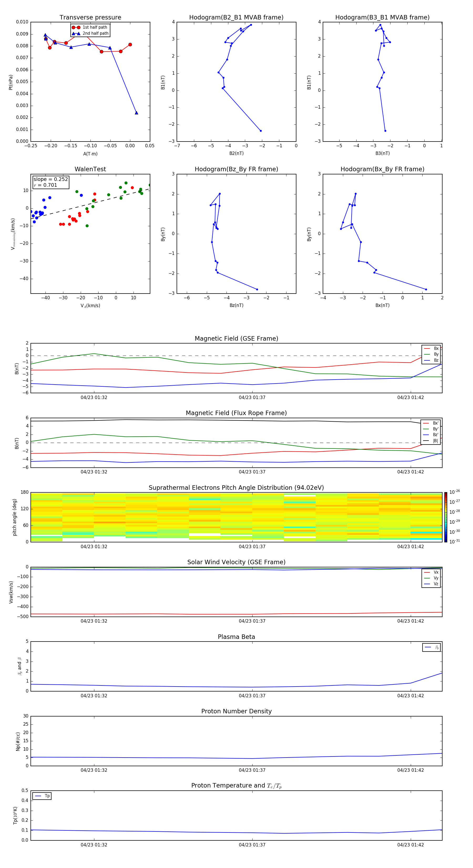This screenshot has width=473, height=868.
Task: Click the 'Hodogram(Bx_By FR frame)' title
Action: pyautogui.click(x=382, y=169)
